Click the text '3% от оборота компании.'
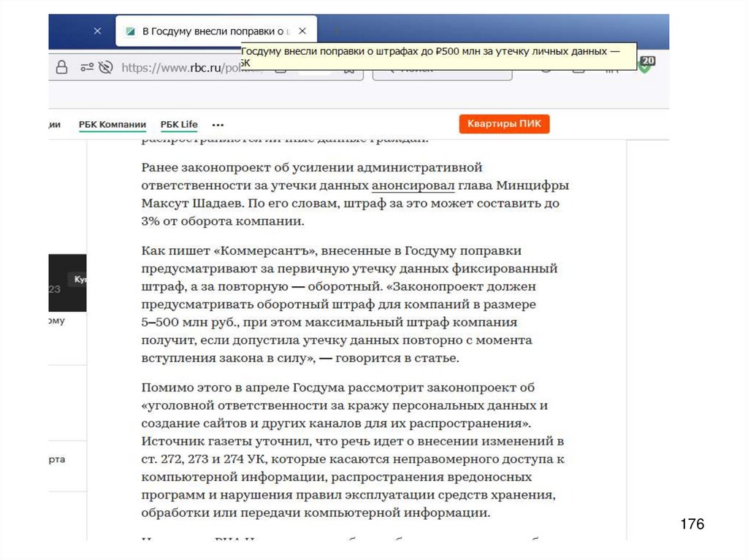The height and width of the screenshot is (560, 748). coord(223,221)
